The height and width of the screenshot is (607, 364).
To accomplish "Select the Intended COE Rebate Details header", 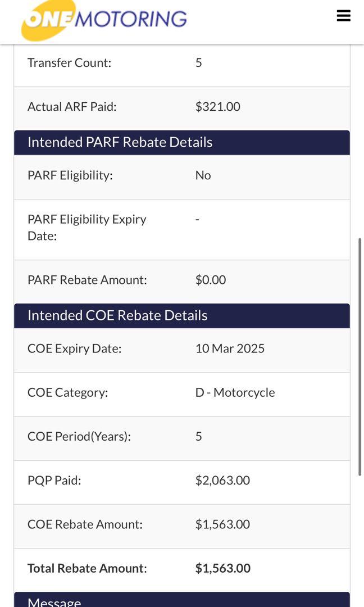I will click(x=117, y=315).
